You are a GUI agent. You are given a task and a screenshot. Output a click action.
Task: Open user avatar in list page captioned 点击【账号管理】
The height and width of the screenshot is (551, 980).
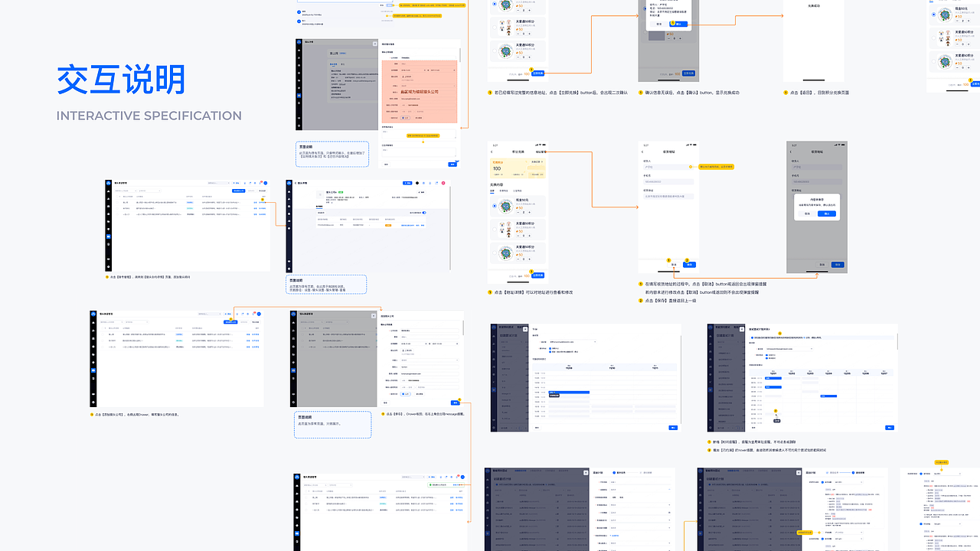coord(266,183)
